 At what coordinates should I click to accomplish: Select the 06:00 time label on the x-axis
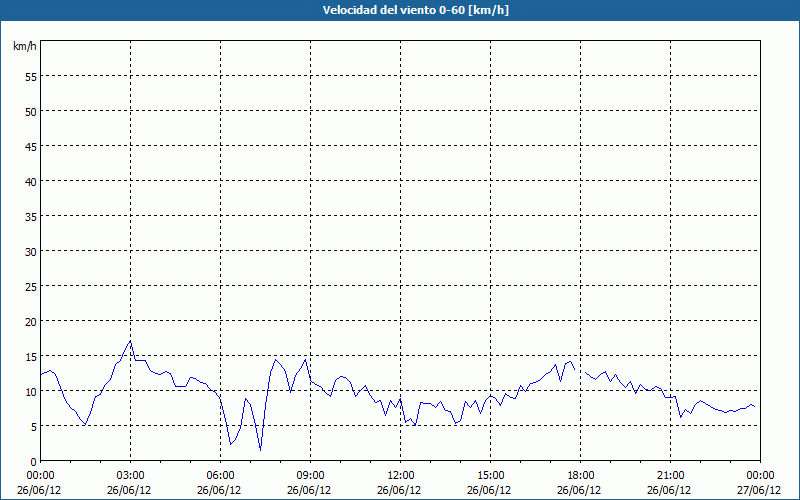(x=220, y=475)
